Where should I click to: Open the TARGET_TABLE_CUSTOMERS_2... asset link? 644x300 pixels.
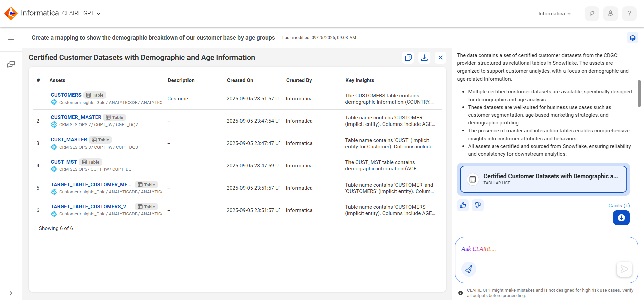click(90, 207)
